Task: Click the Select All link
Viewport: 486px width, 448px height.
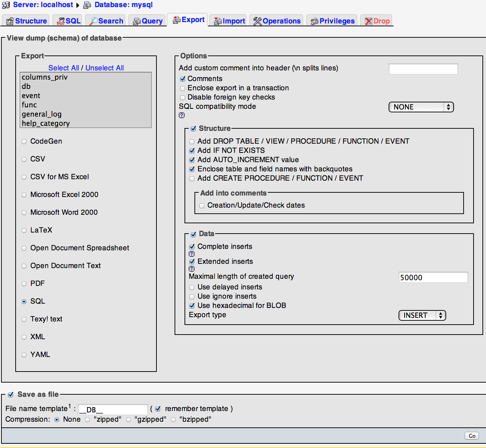Action: click(x=64, y=68)
